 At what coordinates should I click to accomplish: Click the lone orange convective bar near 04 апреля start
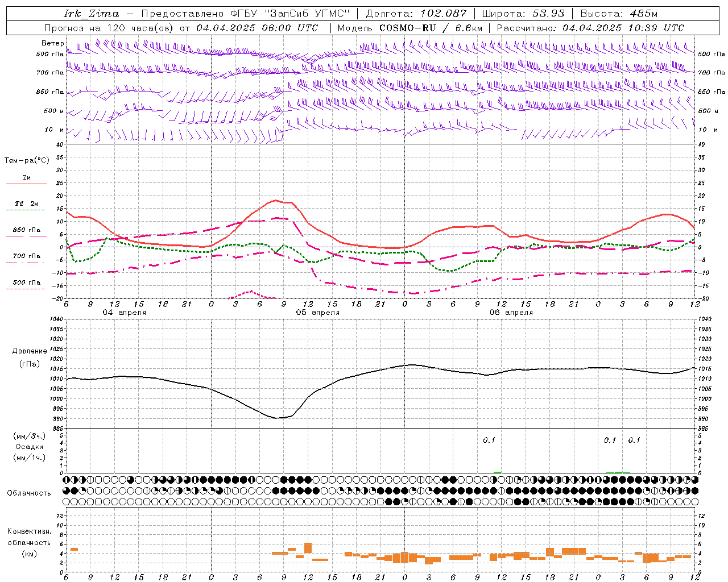coord(74,549)
